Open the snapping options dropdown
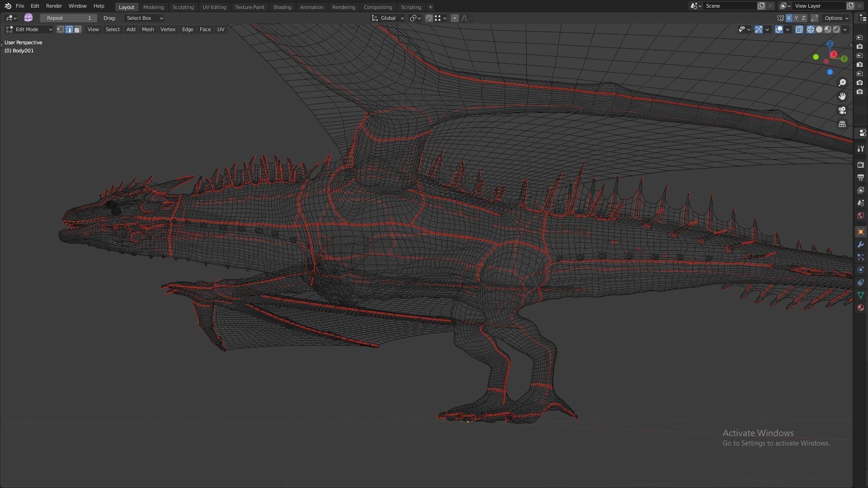 440,18
